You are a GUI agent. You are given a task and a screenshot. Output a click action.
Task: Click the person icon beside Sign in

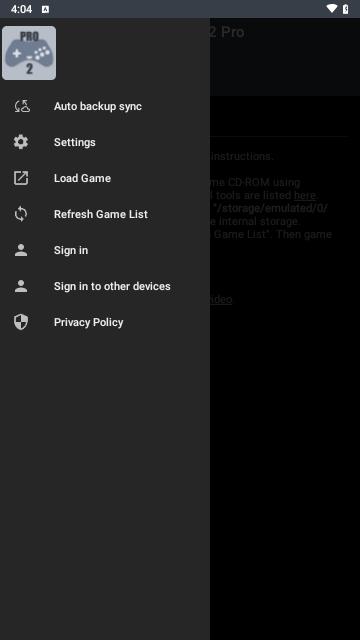pyautogui.click(x=21, y=250)
